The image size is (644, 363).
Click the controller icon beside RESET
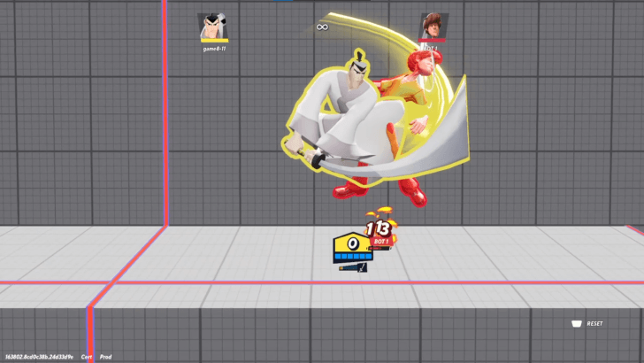pos(576,323)
